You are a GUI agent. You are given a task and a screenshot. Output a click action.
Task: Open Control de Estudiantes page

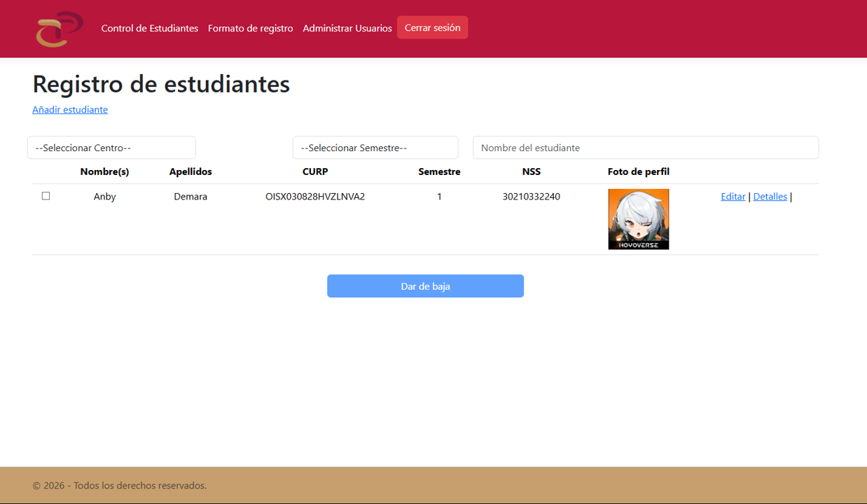click(x=150, y=29)
